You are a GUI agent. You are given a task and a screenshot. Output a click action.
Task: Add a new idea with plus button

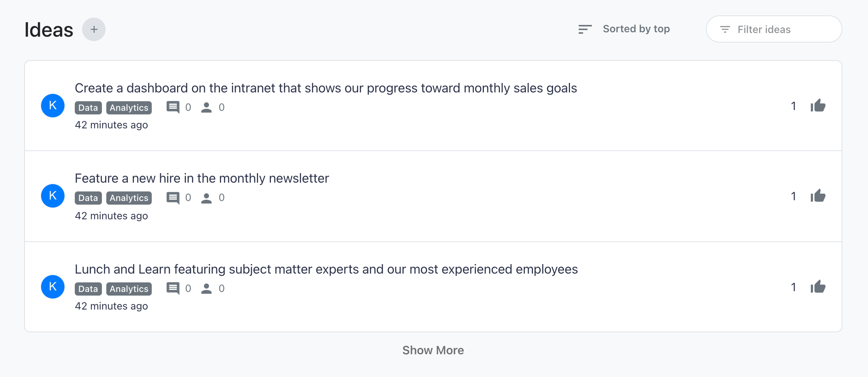(x=94, y=29)
